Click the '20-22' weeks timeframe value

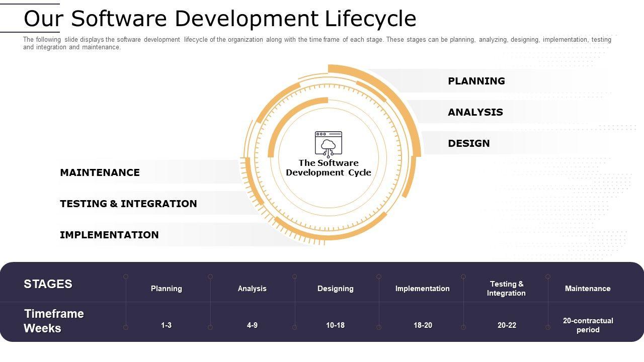(507, 325)
